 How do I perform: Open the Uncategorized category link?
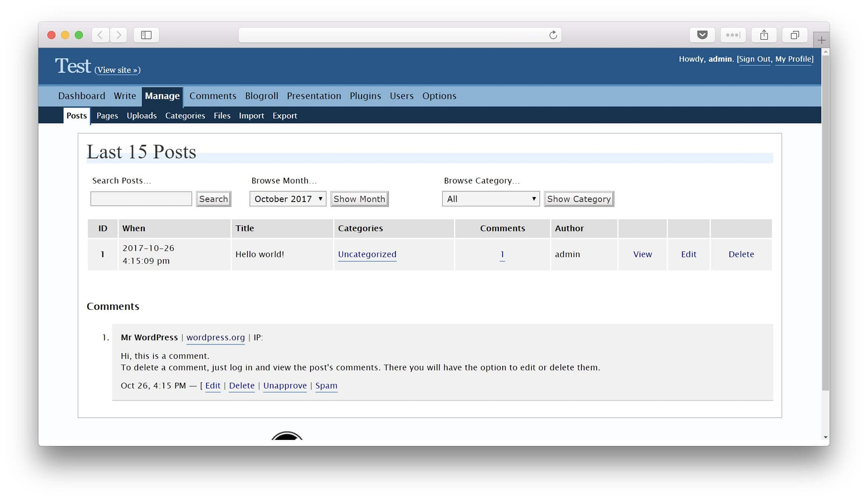point(367,254)
